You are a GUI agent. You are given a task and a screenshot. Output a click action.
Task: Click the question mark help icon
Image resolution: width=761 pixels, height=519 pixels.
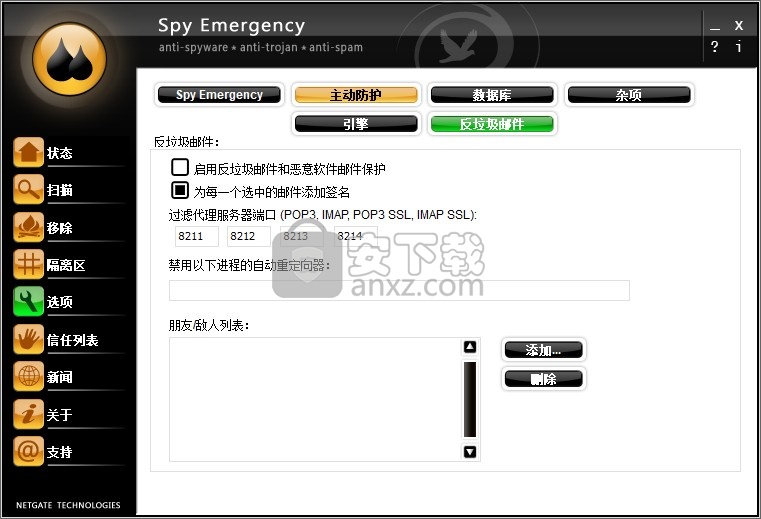pos(714,47)
